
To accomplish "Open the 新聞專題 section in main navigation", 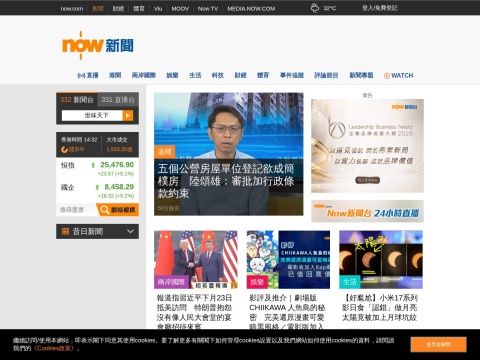I will coord(361,75).
